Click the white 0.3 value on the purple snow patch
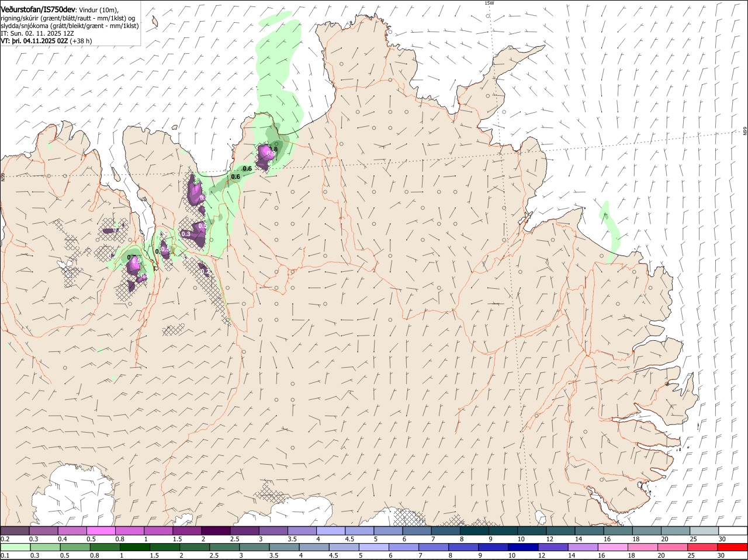The height and width of the screenshot is (560, 748). (186, 234)
